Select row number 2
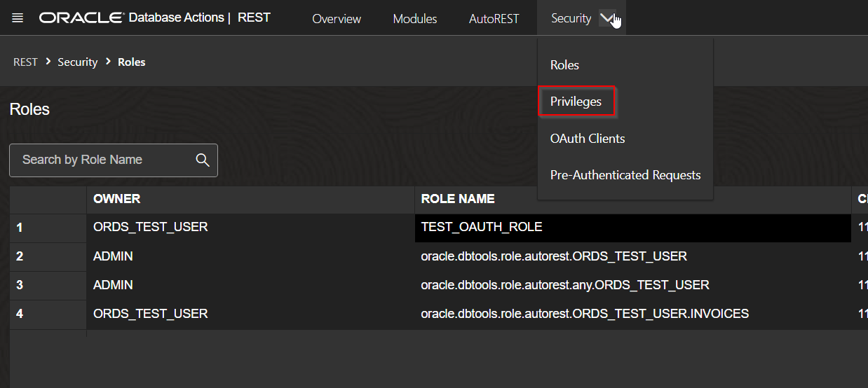Viewport: 868px width, 388px height. (20, 256)
